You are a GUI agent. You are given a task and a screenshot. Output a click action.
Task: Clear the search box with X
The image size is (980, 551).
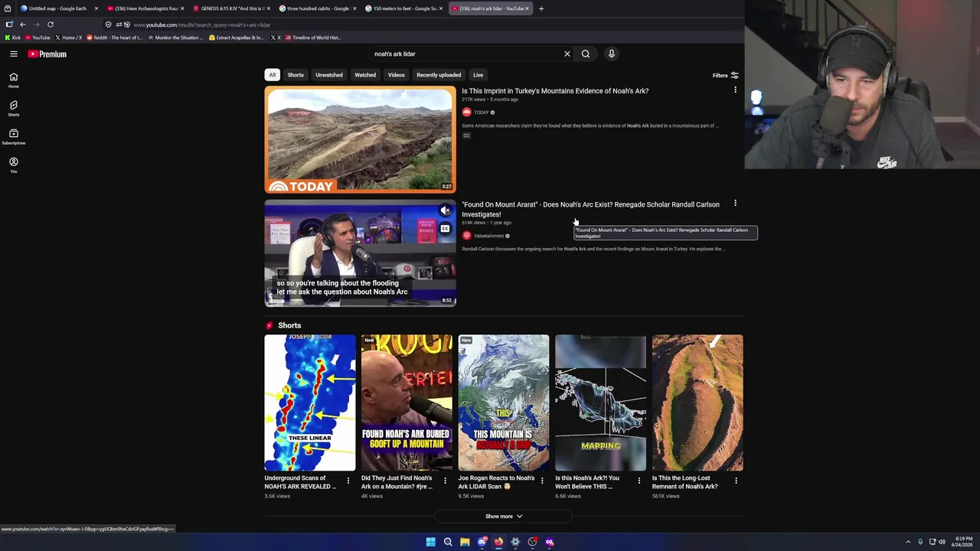click(x=567, y=54)
